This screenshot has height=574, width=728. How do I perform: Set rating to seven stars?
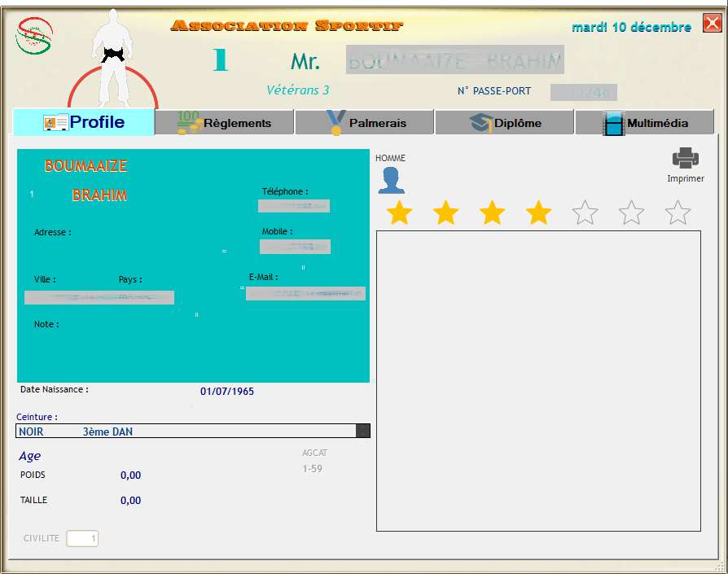(x=678, y=213)
